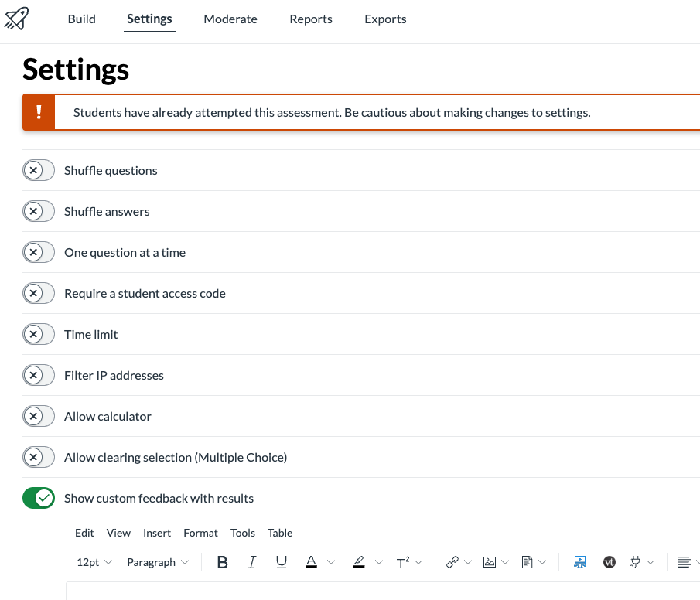The height and width of the screenshot is (600, 700).
Task: Toggle Allow clearing selection (Multiple Choice)
Action: (x=39, y=457)
